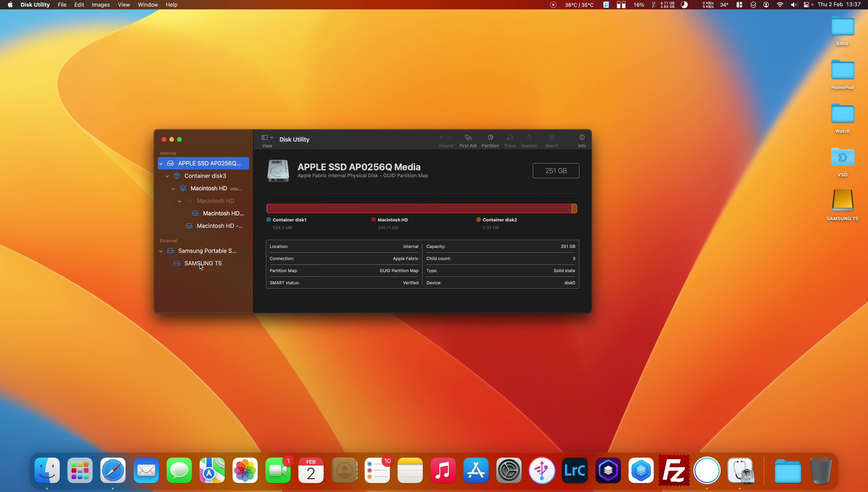Open the Edit menu
The image size is (868, 492).
[x=79, y=5]
